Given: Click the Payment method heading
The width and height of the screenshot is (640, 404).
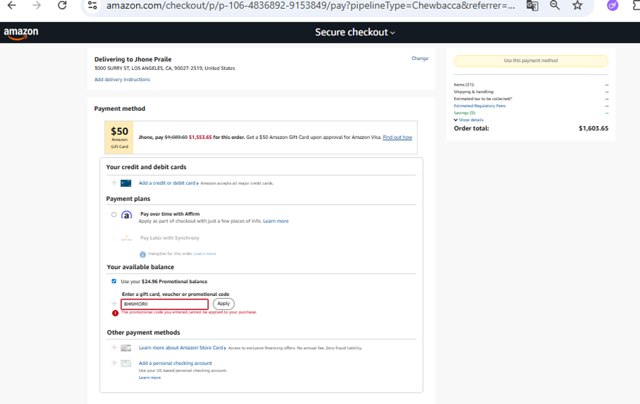Looking at the screenshot, I should [120, 109].
